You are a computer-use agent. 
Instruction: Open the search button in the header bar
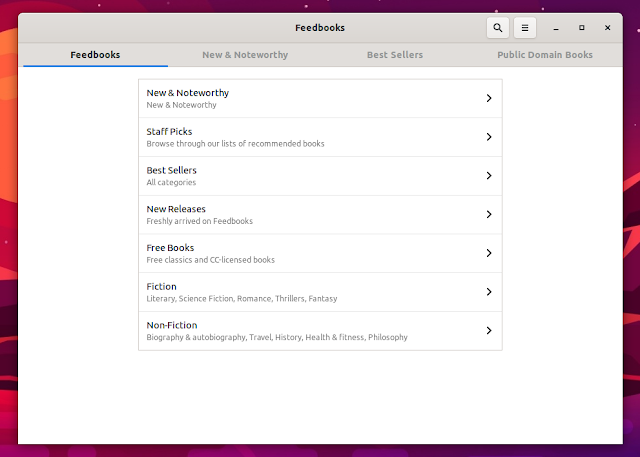point(497,28)
